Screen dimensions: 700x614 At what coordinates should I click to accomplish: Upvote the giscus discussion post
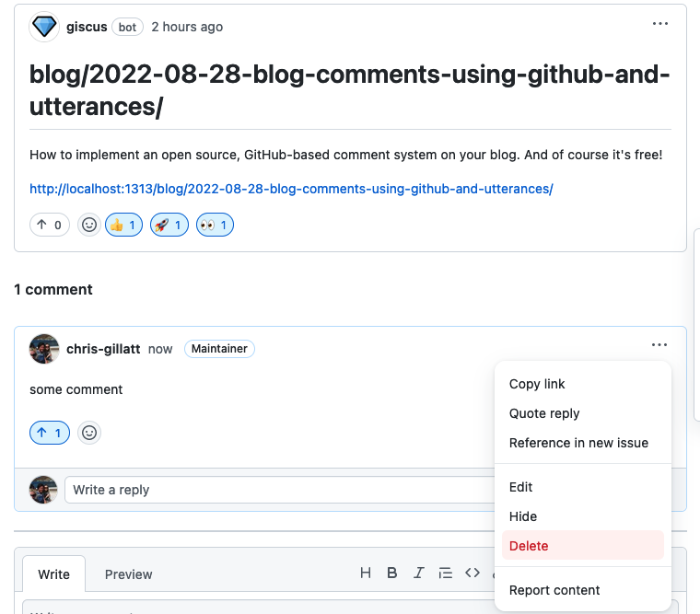pyautogui.click(x=50, y=225)
